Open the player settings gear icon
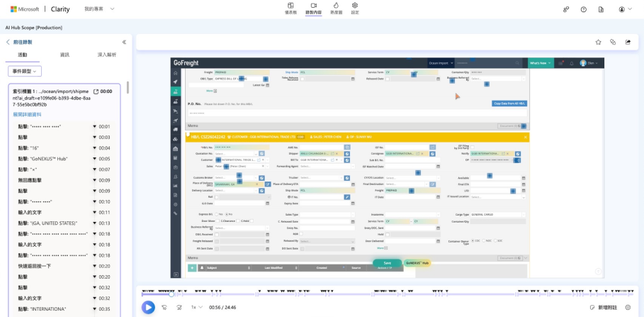Viewport: 644px width, 317px height. (x=628, y=307)
